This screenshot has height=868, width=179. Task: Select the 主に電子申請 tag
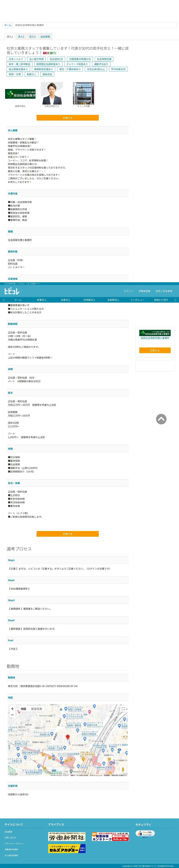tap(36, 59)
